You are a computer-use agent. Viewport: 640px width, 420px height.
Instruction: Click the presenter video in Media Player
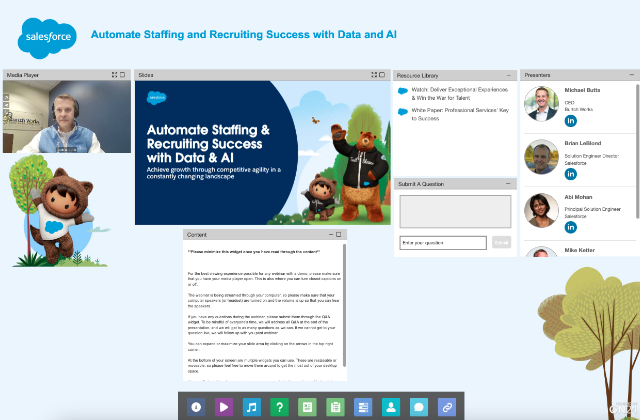[x=67, y=117]
